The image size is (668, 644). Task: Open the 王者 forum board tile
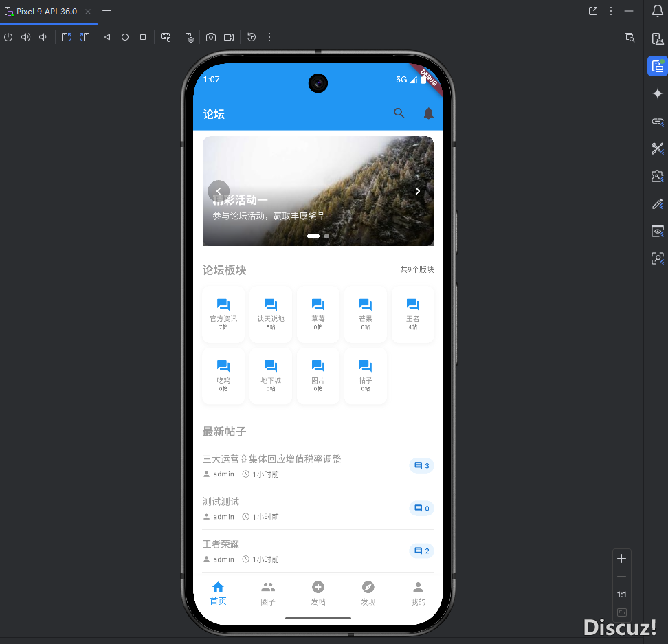412,314
